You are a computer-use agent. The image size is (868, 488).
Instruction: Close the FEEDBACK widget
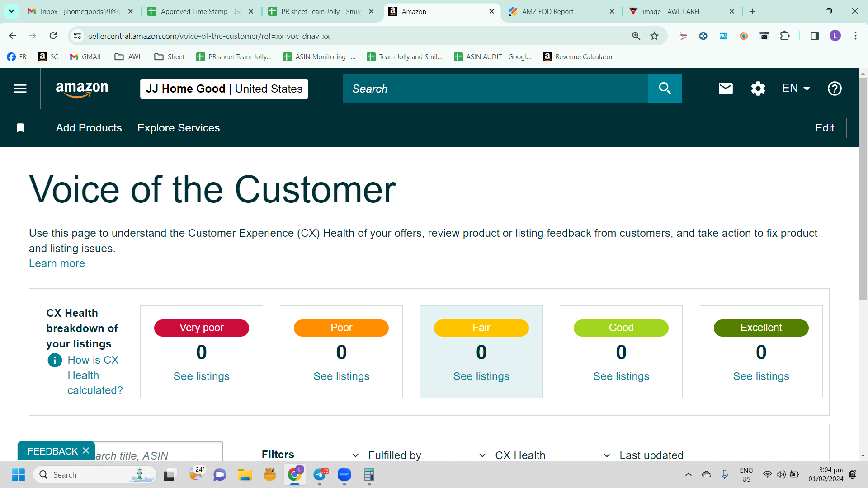pos(86,450)
